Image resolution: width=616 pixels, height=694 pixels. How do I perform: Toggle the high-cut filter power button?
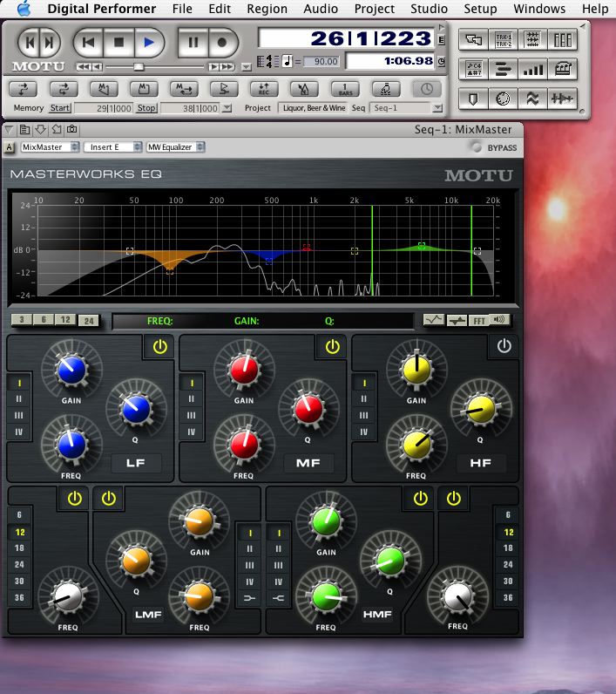[x=454, y=499]
